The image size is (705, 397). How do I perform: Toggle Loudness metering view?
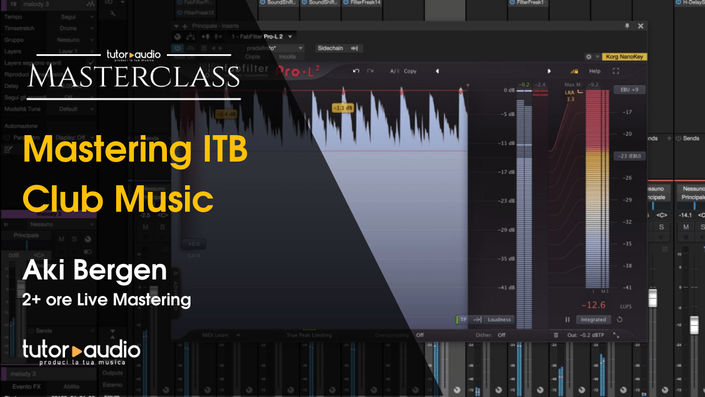coord(499,320)
